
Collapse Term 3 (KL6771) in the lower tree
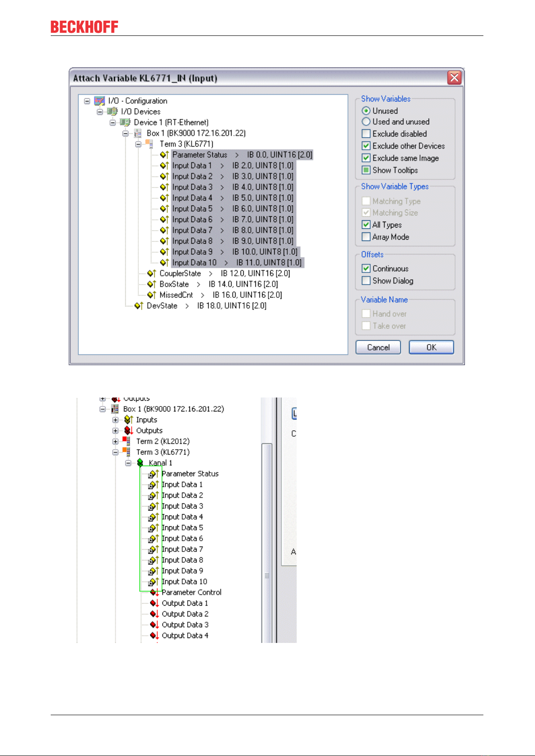(115, 452)
